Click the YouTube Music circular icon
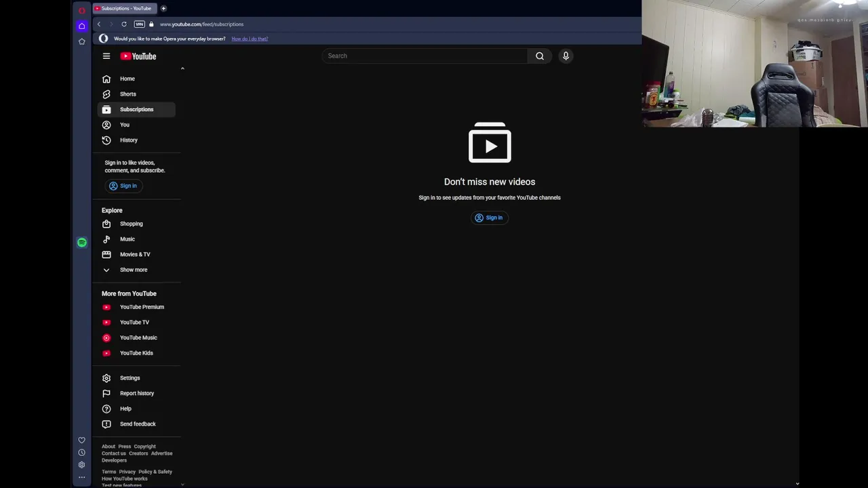 (x=106, y=338)
